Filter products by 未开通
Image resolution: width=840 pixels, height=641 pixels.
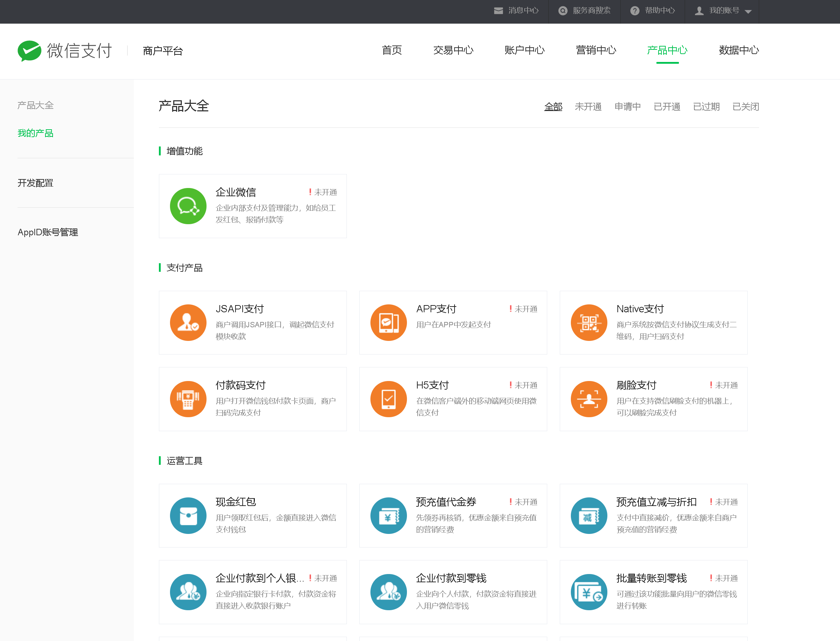tap(588, 106)
